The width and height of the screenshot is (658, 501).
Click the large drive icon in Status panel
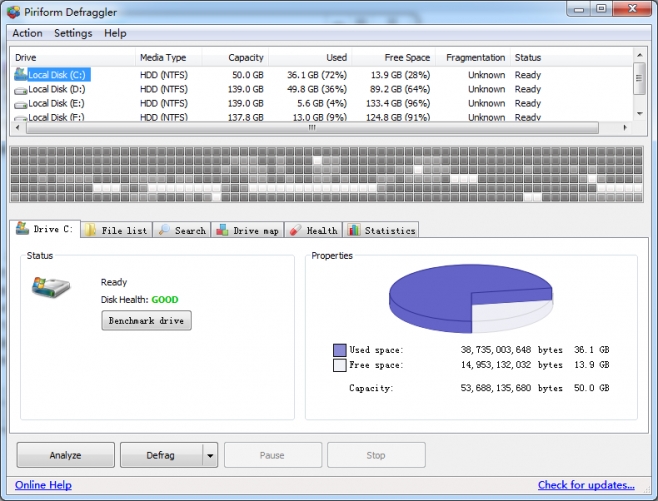(51, 287)
